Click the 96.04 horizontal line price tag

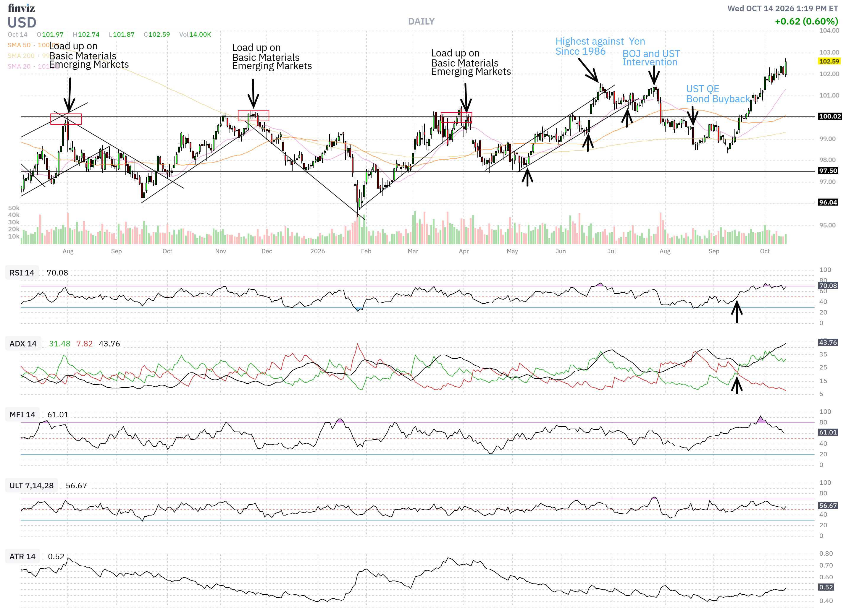(828, 202)
